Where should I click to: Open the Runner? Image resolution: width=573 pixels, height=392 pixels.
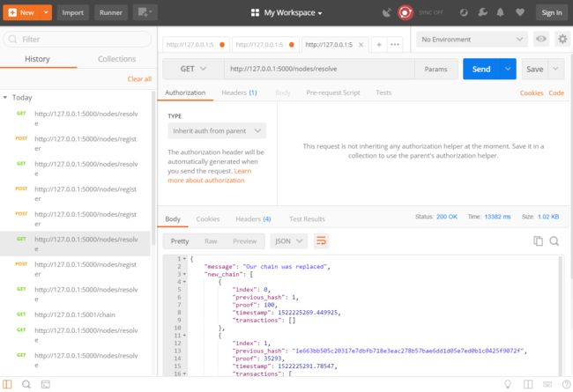pyautogui.click(x=111, y=13)
